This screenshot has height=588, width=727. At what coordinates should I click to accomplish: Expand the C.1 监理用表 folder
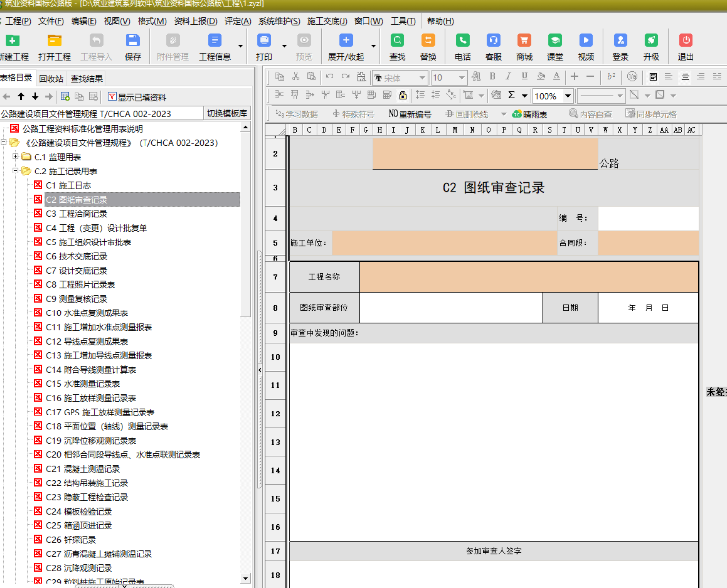pos(15,157)
